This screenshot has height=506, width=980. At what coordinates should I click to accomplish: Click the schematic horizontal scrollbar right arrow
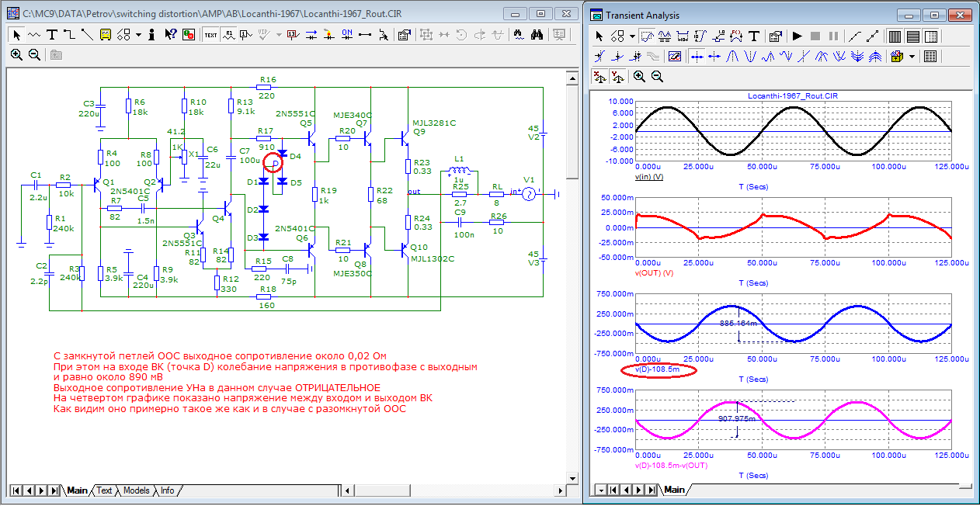tap(561, 490)
